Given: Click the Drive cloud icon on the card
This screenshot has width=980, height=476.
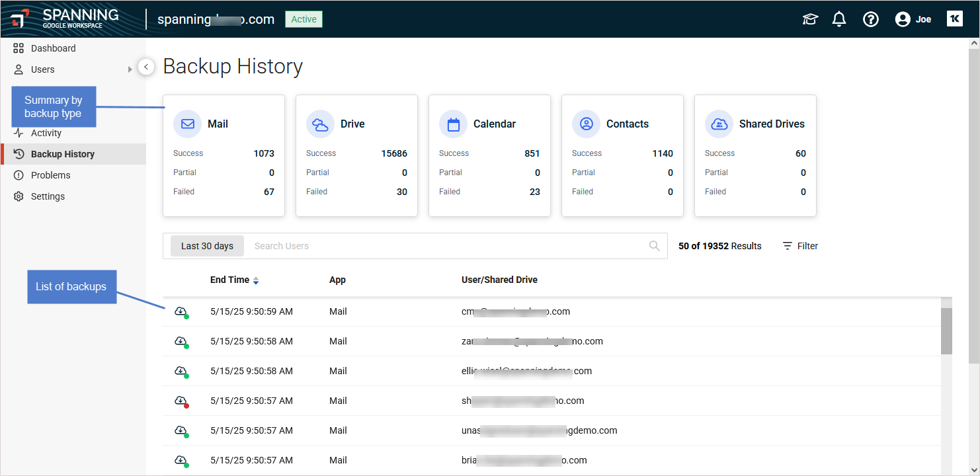Looking at the screenshot, I should [320, 124].
